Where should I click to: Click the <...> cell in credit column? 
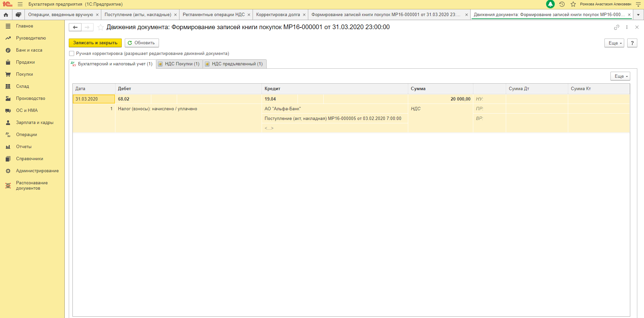coord(335,128)
